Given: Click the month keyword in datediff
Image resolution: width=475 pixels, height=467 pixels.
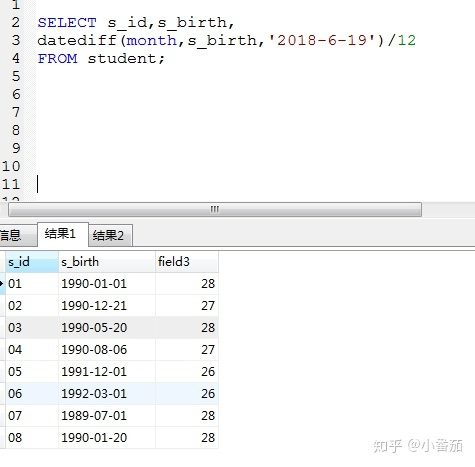Looking at the screenshot, I should click(x=152, y=41).
